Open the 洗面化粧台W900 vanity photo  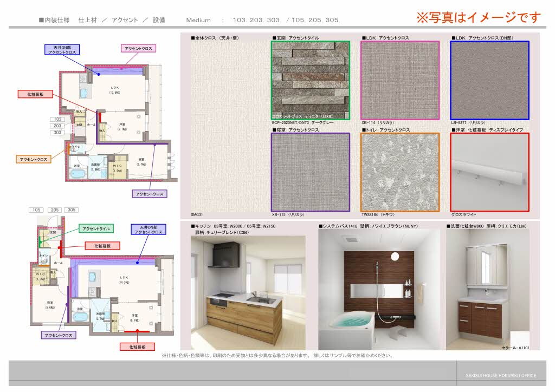point(488,290)
